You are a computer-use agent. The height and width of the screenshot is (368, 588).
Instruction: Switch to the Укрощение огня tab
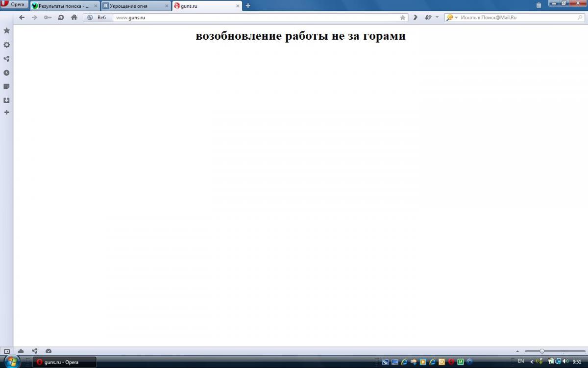click(x=131, y=6)
